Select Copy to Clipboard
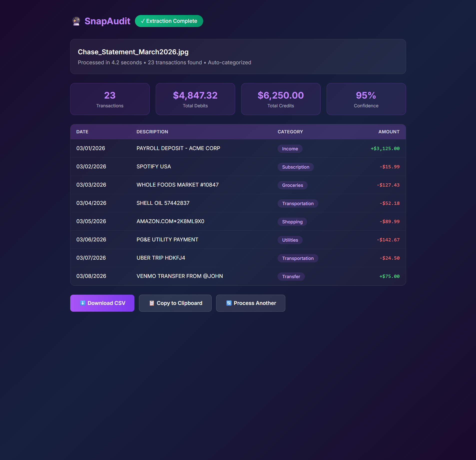This screenshot has width=476, height=460. tap(175, 303)
